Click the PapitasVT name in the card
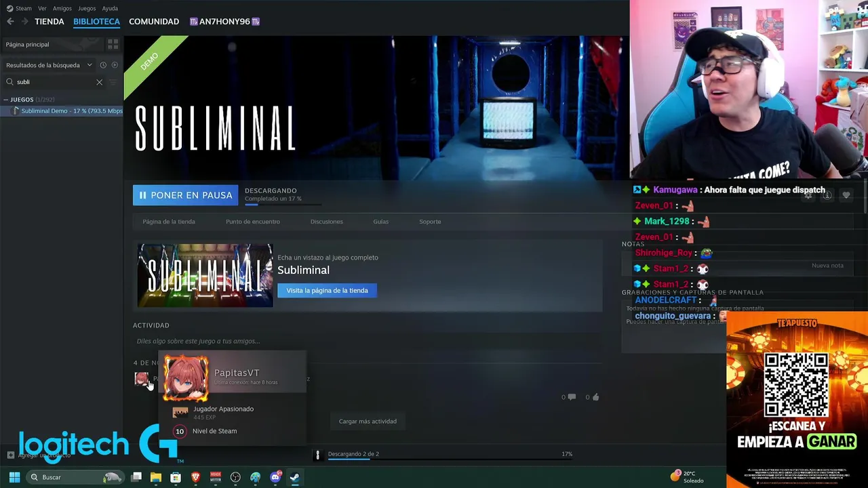868x488 pixels. (237, 373)
